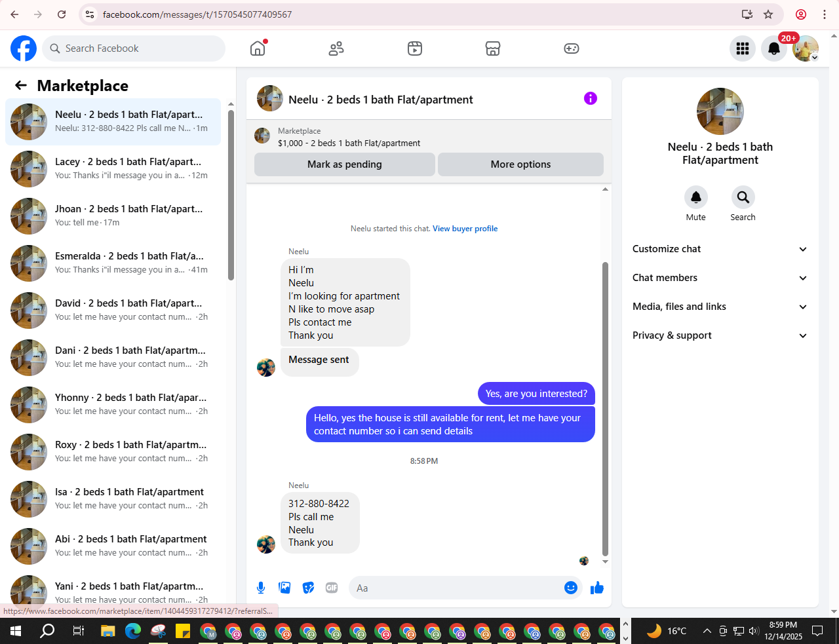Bookmark this page with the star icon
839x644 pixels.
coord(768,14)
